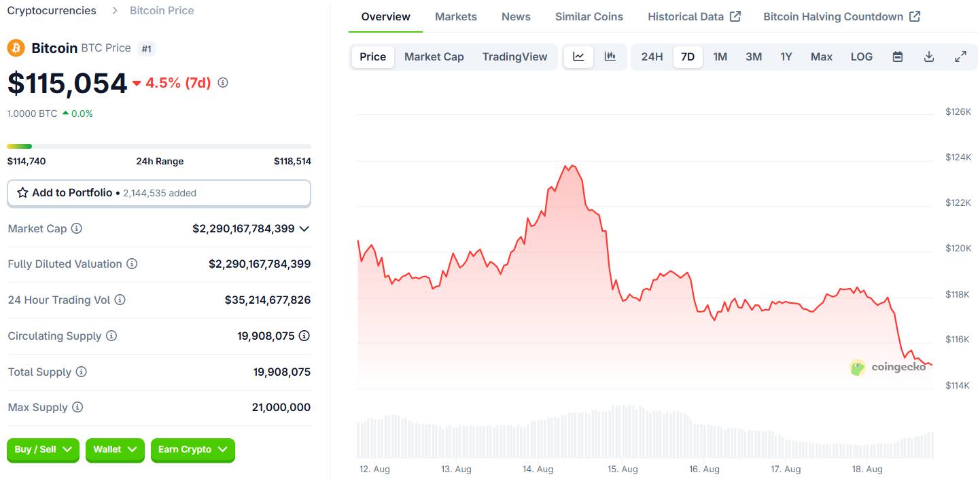Image resolution: width=980 pixels, height=479 pixels.
Task: Select the Market Cap chart toggle
Action: point(434,56)
